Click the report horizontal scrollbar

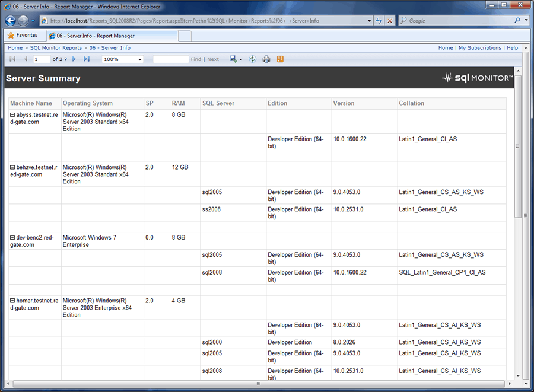(259, 384)
